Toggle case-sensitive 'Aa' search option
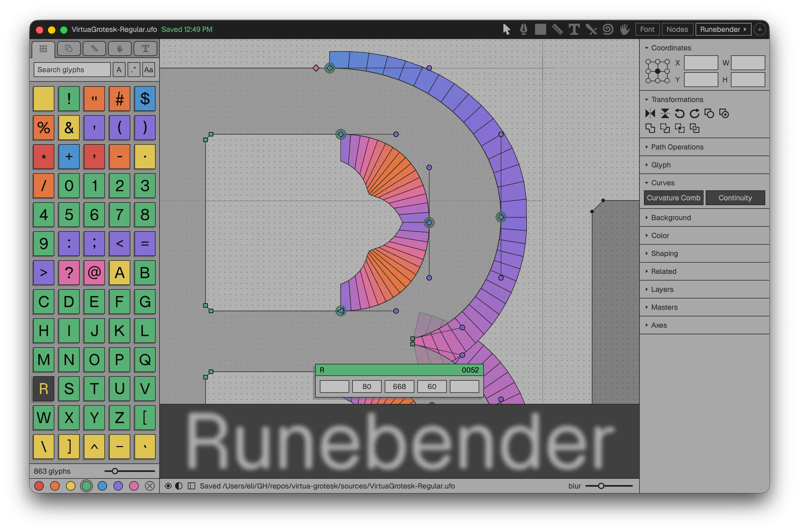This screenshot has height=532, width=799. (149, 70)
